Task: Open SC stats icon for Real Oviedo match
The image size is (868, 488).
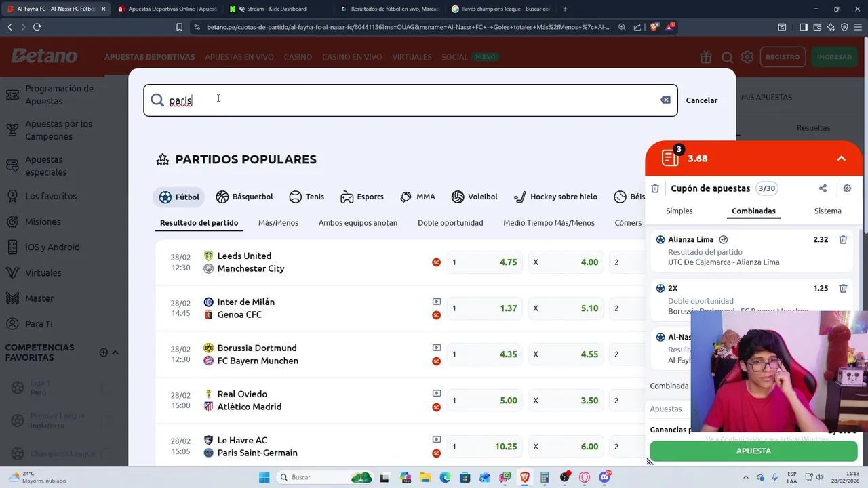Action: tap(437, 407)
